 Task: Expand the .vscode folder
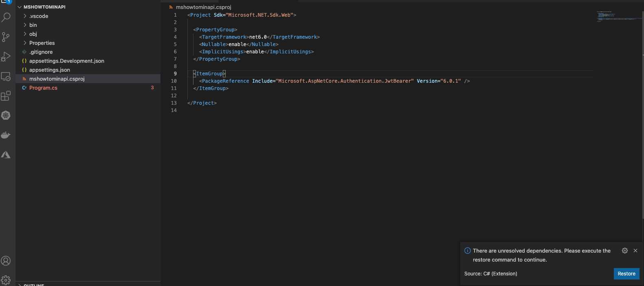39,16
